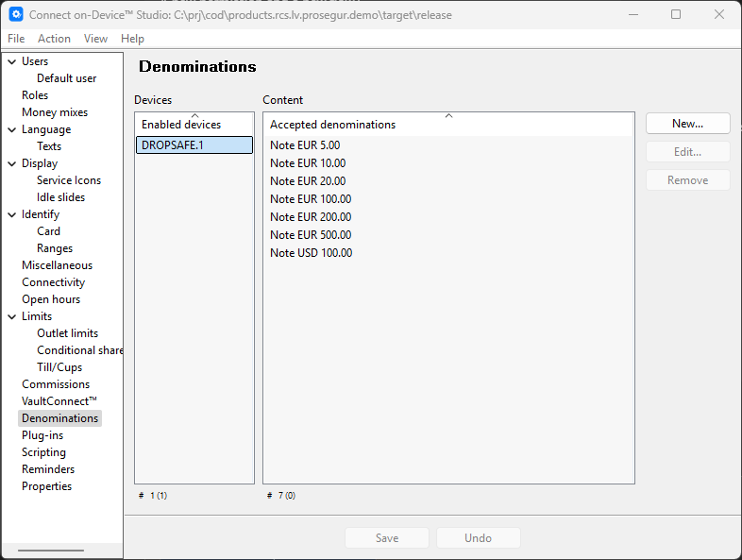Open Service Icons under Display
This screenshot has width=742, height=560.
coord(69,180)
